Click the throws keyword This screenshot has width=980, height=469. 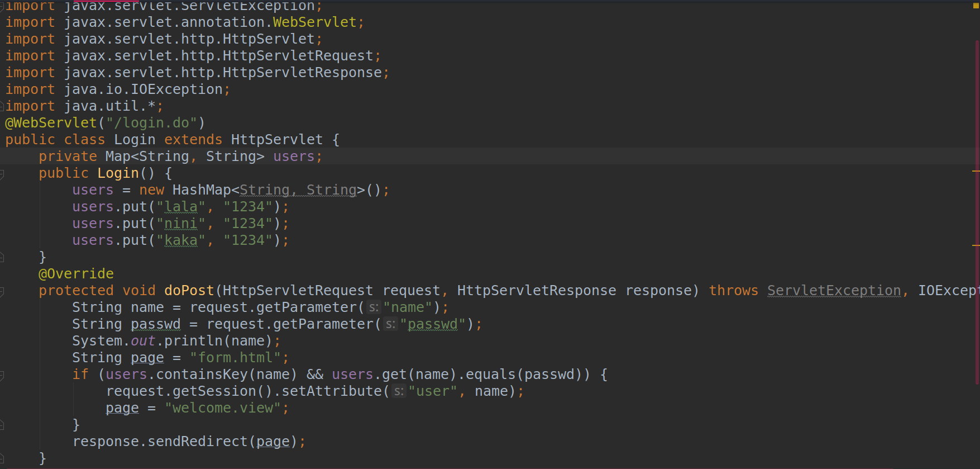tap(734, 291)
